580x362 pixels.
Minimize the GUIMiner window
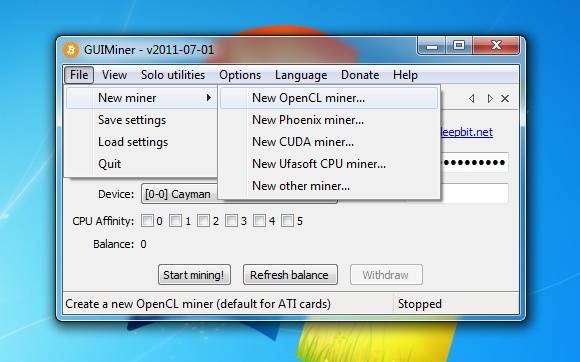432,46
